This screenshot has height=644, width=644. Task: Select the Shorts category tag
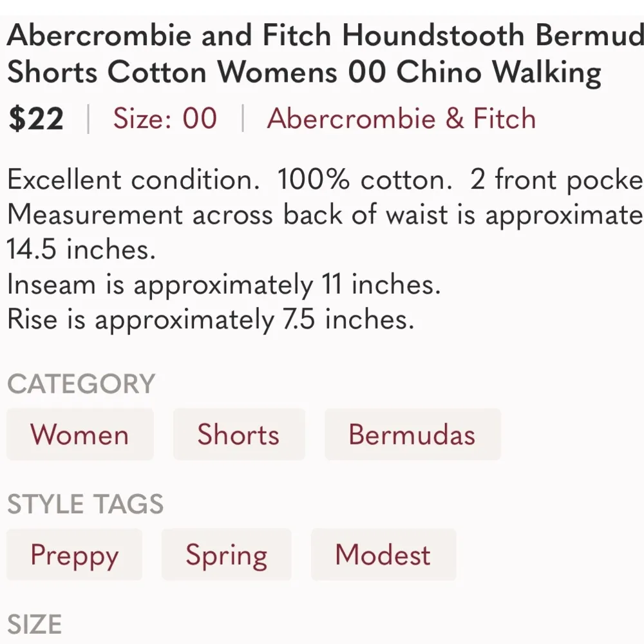[238, 434]
